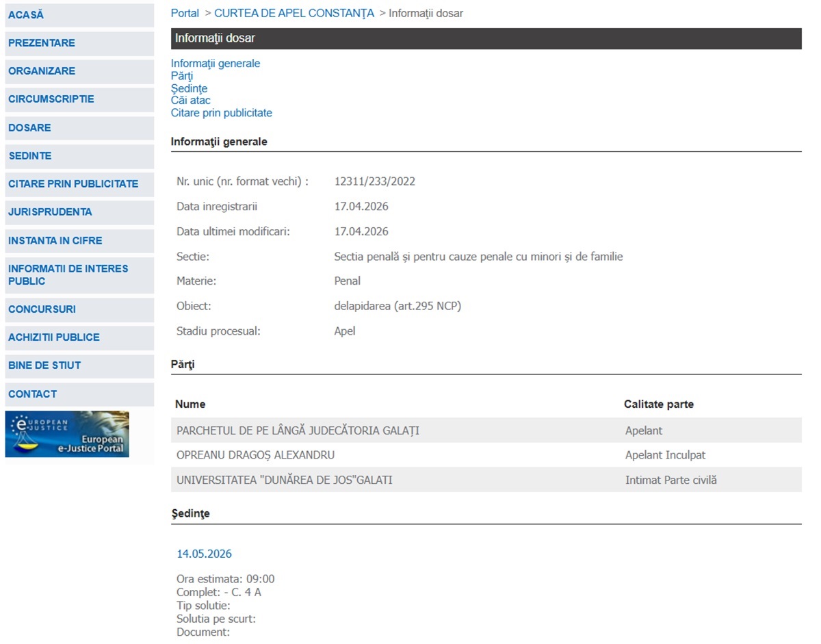Click the Stadiu procesual value Apel

click(345, 331)
